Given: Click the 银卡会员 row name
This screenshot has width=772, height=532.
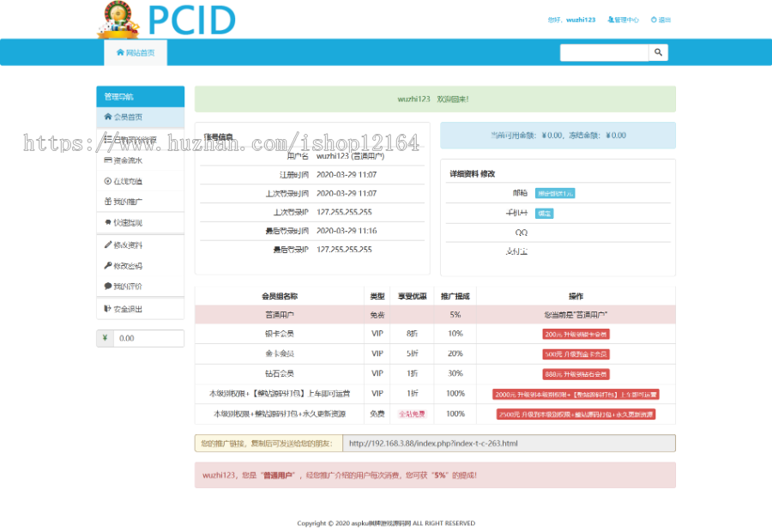Looking at the screenshot, I should (x=280, y=334).
